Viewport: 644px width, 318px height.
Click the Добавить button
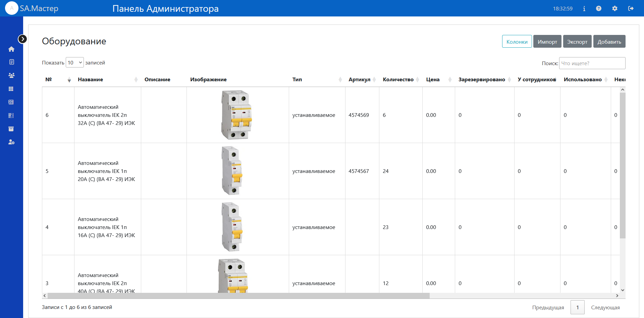pyautogui.click(x=609, y=42)
